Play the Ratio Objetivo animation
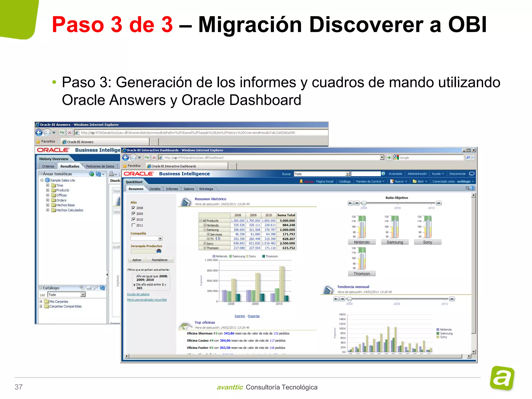532x399 pixels. (350, 203)
